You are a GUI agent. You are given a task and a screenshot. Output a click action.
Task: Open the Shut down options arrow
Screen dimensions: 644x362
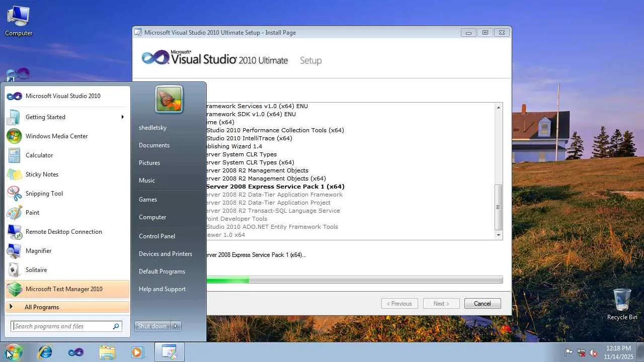tap(176, 326)
